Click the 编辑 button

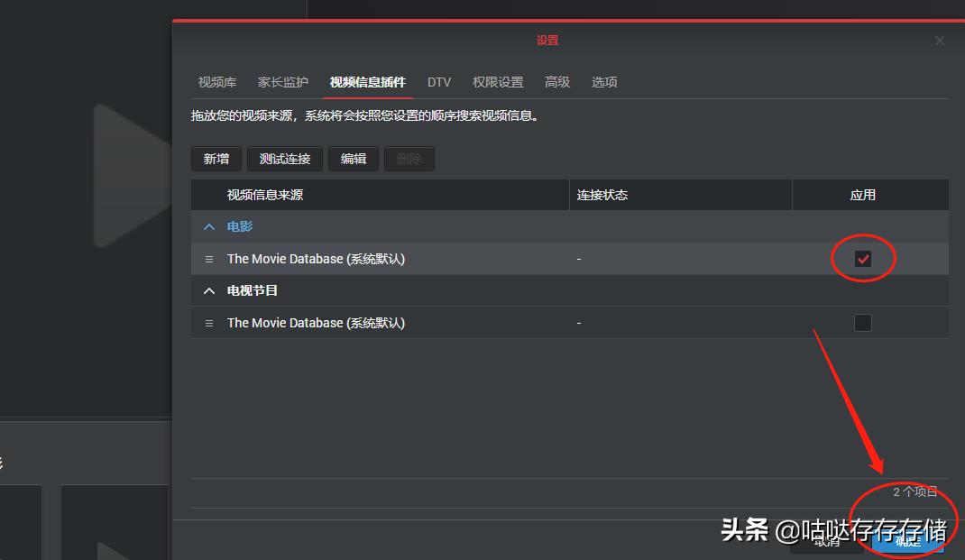click(353, 159)
